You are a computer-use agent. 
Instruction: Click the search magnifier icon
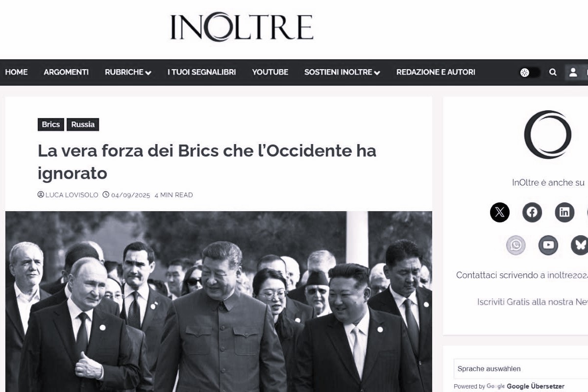coord(553,73)
